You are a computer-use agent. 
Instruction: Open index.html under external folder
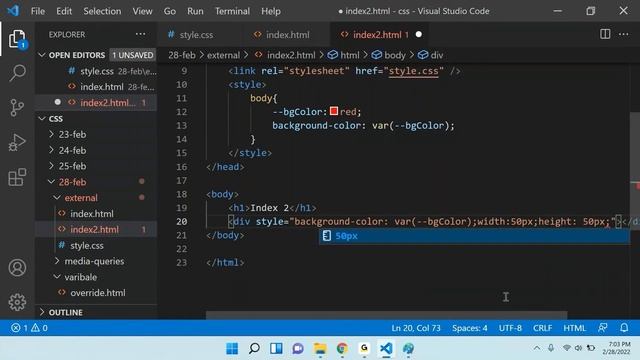point(92,214)
